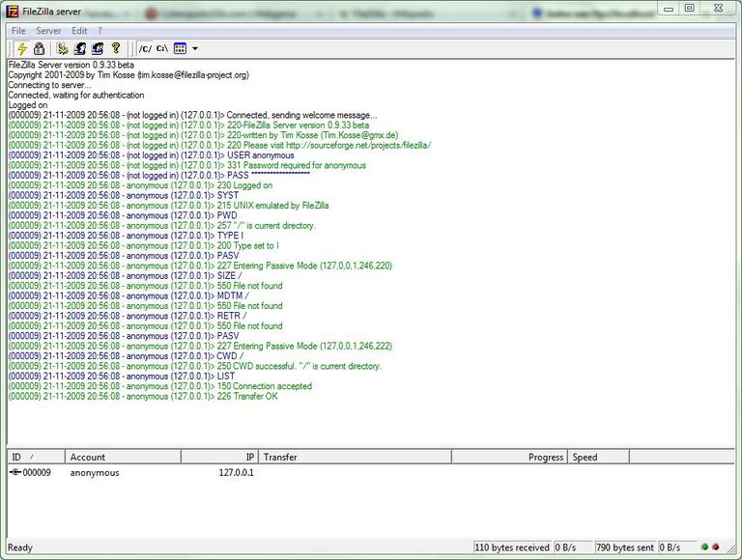Screen dimensions: 742x560
Task: Click the 'sending welcome message...' log line
Action: point(192,115)
